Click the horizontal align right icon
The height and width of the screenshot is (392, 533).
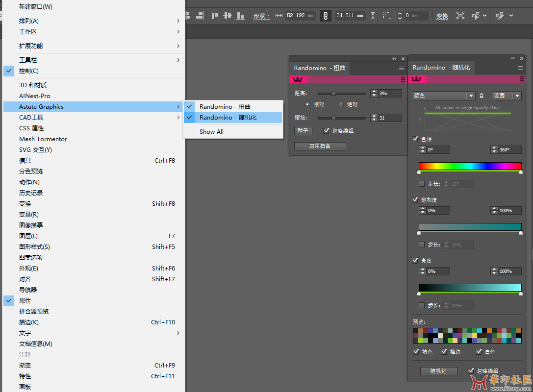(200, 16)
